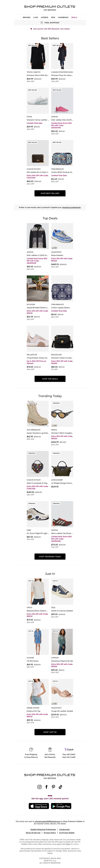Open the Puma Turino Leather sneaker thumbnail

pos(38,101)
